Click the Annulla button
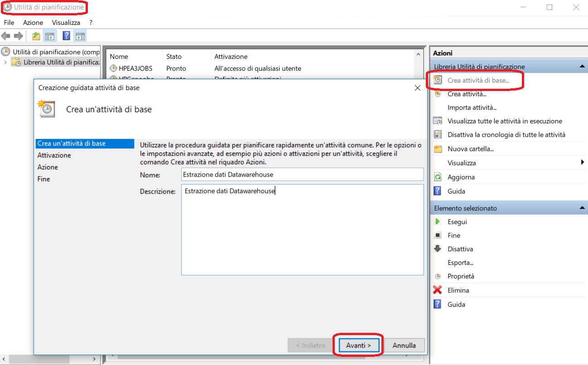588x365 pixels. click(404, 346)
